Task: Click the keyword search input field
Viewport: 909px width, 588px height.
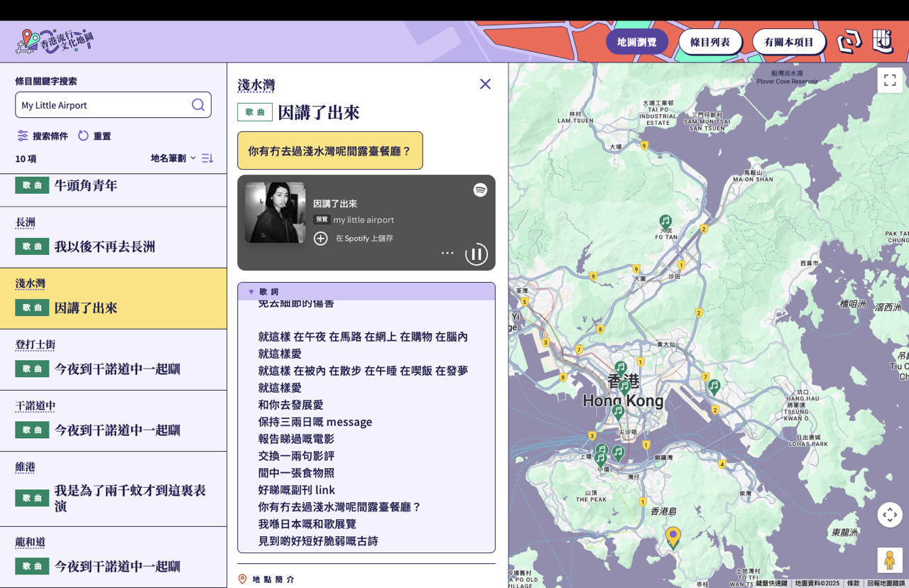Action: (103, 105)
